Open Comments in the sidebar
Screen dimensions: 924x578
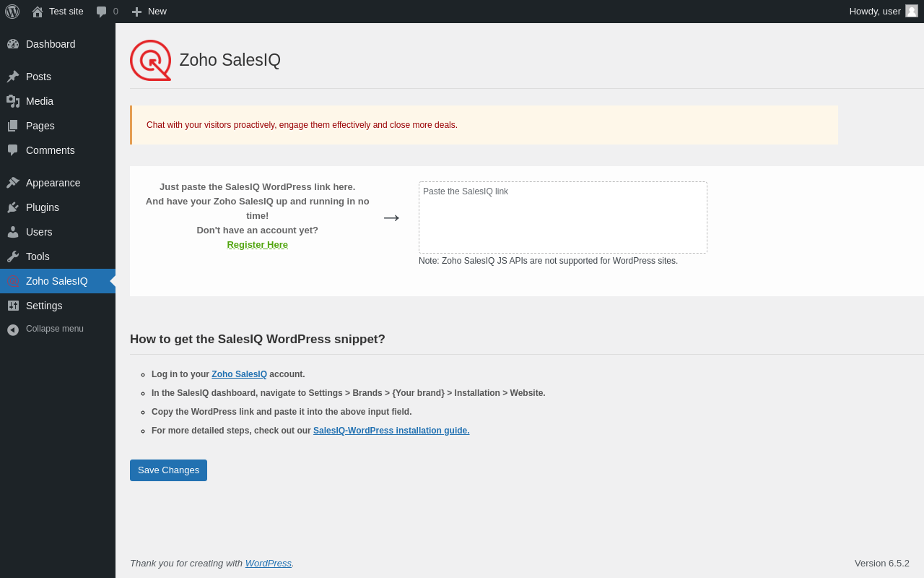click(x=58, y=150)
